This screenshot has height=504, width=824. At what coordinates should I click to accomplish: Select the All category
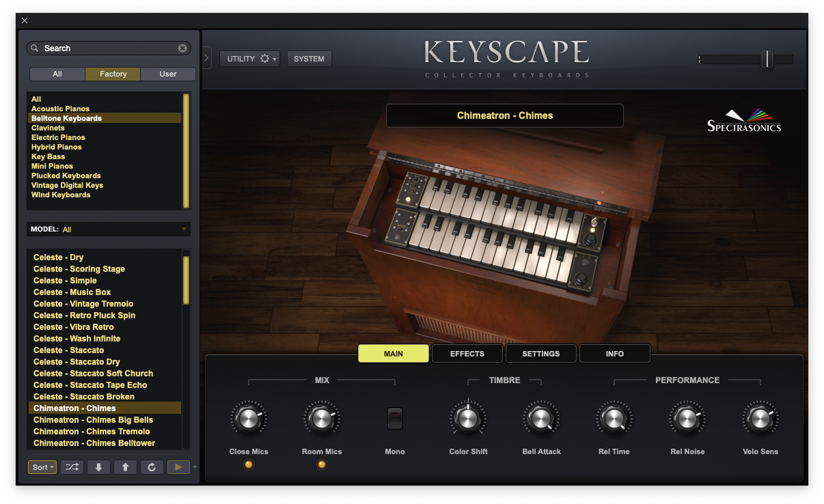105,99
